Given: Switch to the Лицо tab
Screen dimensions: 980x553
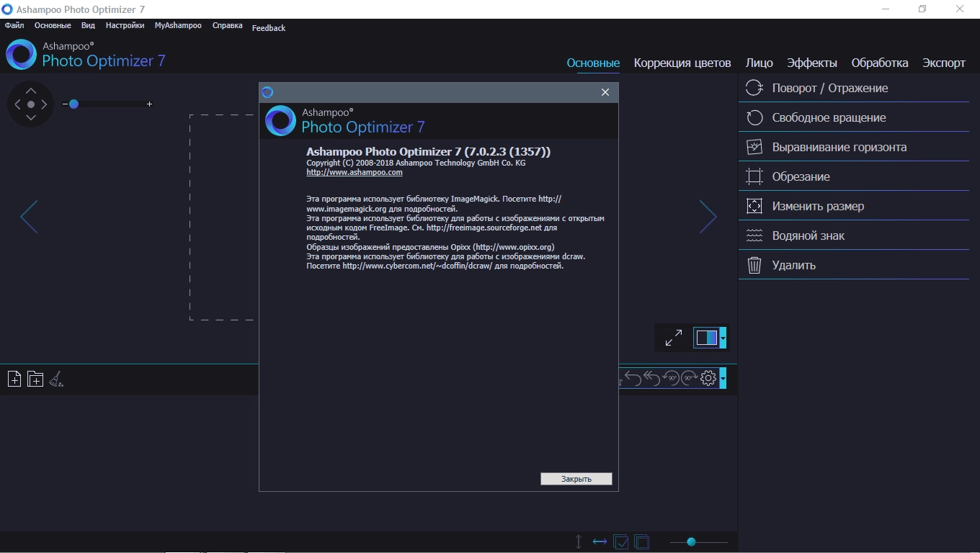Looking at the screenshot, I should (x=759, y=63).
